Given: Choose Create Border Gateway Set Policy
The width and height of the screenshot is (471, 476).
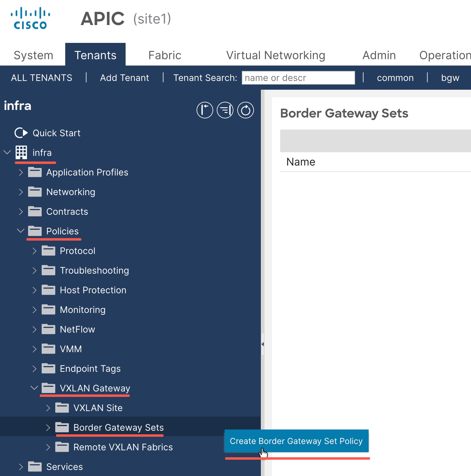Looking at the screenshot, I should 296,441.
